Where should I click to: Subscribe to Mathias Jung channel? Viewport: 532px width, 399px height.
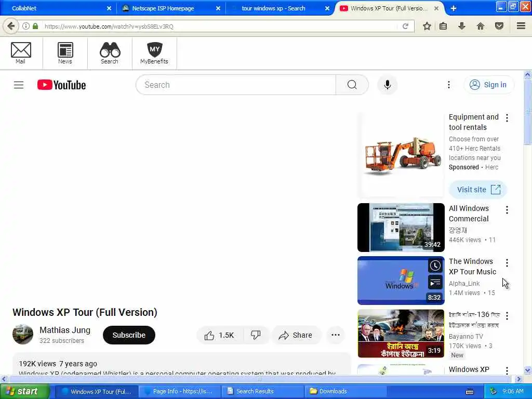(129, 335)
